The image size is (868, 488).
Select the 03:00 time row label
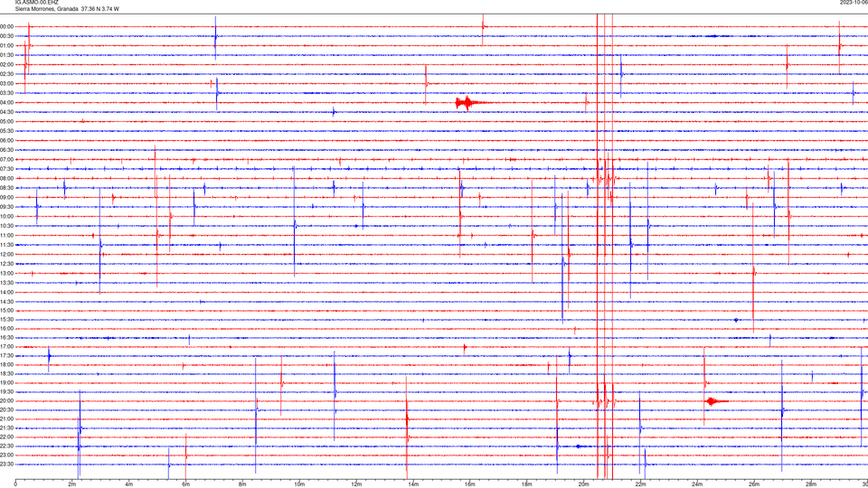coord(6,83)
